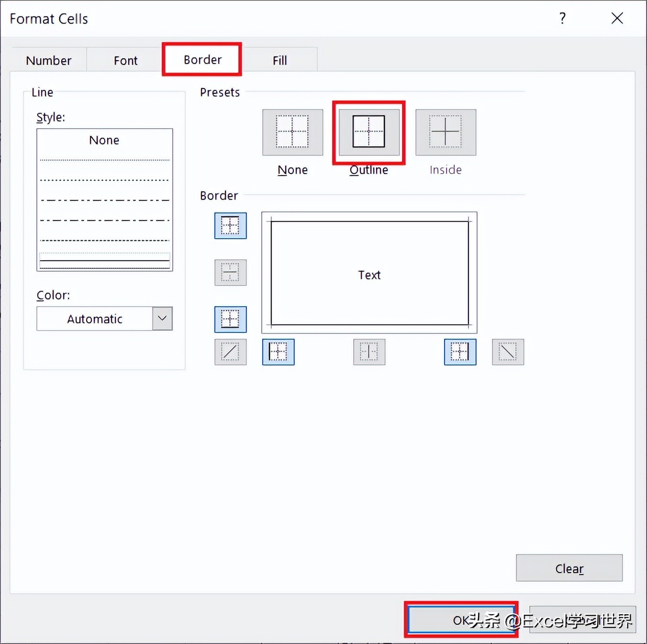Toggle the top border button
The image size is (647, 644).
point(230,225)
